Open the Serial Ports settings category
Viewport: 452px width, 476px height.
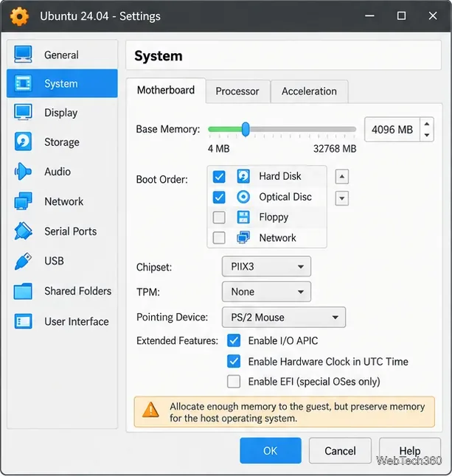pyautogui.click(x=62, y=231)
